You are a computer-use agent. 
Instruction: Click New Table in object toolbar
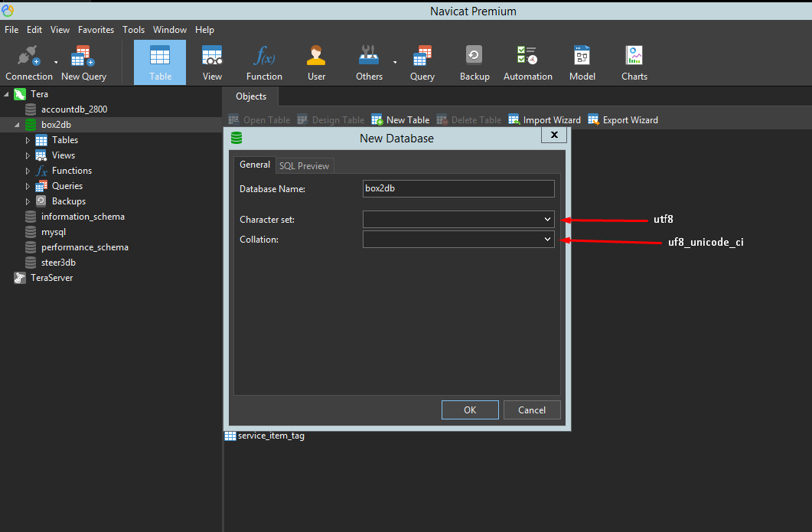(x=400, y=120)
